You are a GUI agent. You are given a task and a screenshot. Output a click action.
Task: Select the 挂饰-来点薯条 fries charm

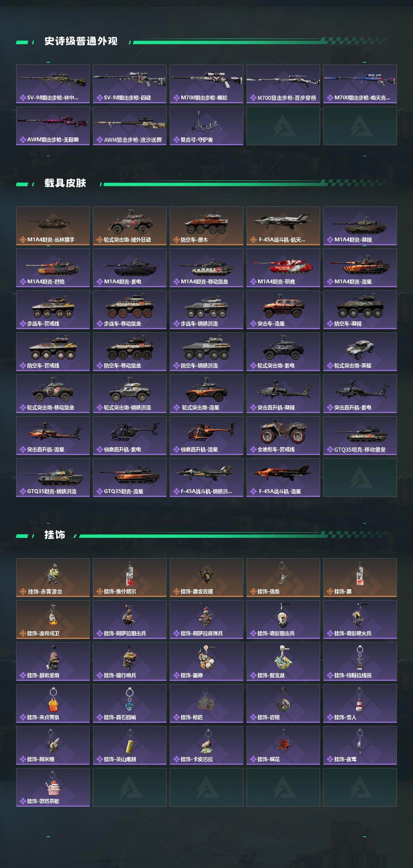click(x=53, y=703)
